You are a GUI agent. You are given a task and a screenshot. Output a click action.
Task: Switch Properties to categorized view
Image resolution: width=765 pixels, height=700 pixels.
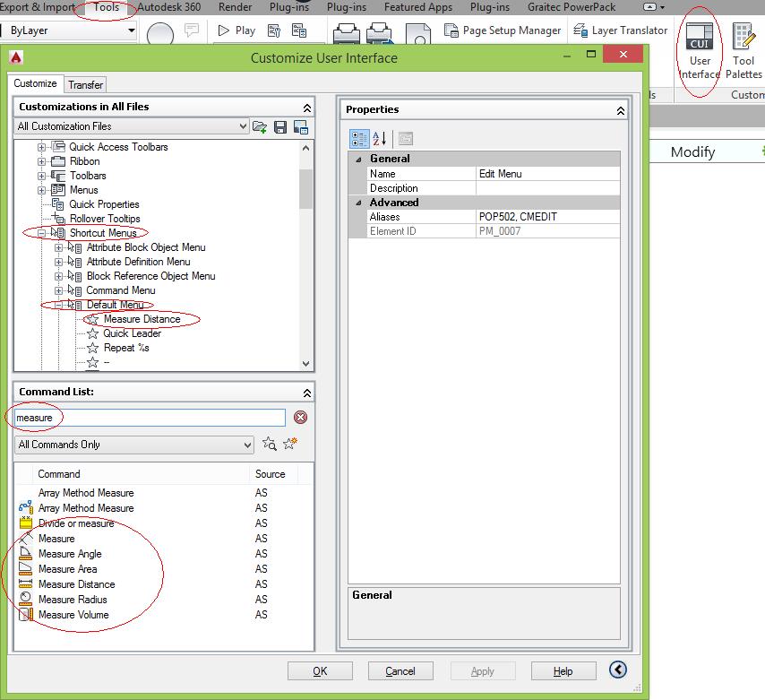pos(359,139)
